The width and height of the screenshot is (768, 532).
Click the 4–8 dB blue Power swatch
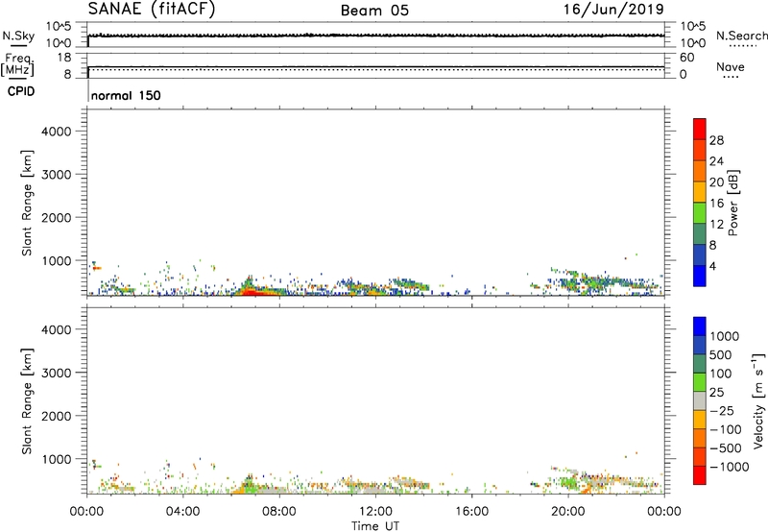point(700,255)
